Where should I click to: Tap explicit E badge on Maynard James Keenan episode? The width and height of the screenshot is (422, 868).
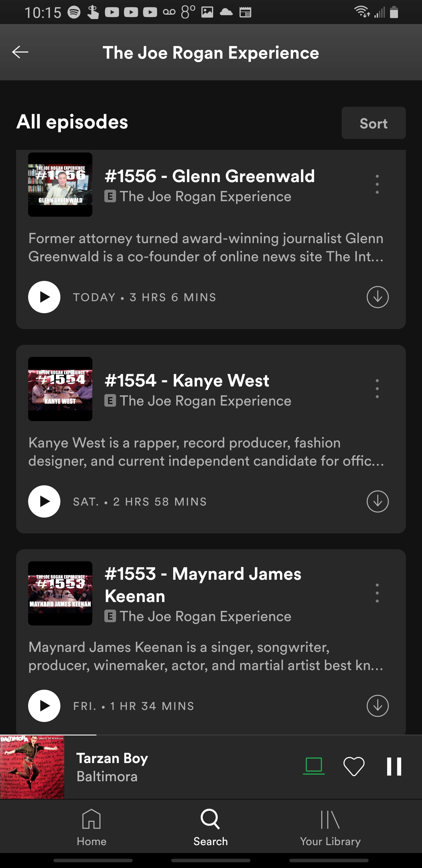(110, 616)
